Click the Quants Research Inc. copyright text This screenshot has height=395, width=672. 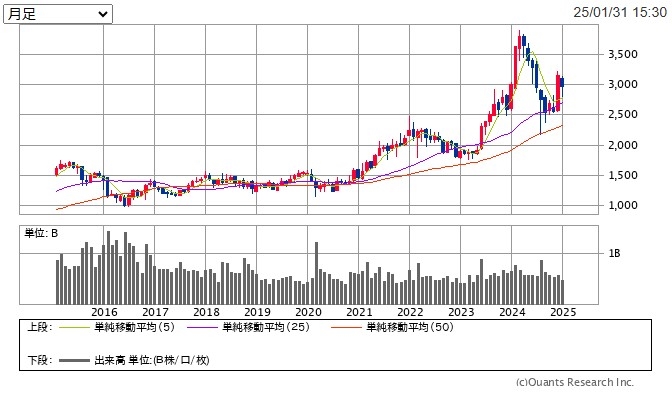[x=575, y=382]
